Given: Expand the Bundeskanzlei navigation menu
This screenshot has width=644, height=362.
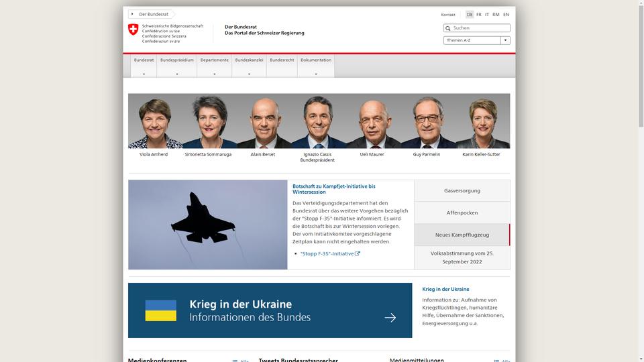Looking at the screenshot, I should pos(249,65).
